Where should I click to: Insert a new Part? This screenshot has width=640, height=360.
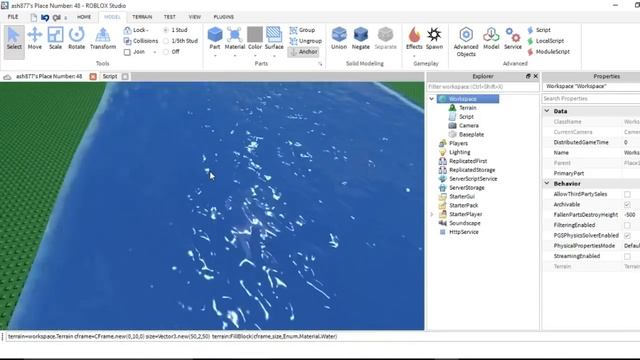pos(215,39)
